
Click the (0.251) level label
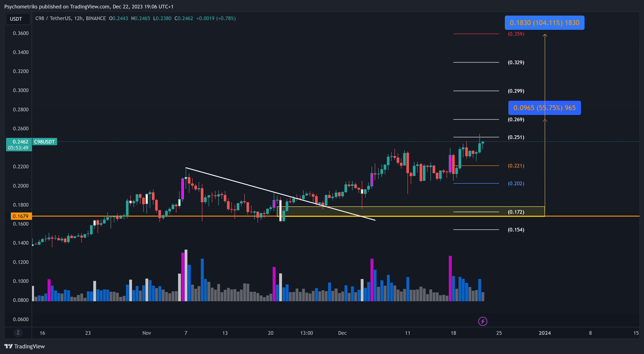(x=516, y=137)
